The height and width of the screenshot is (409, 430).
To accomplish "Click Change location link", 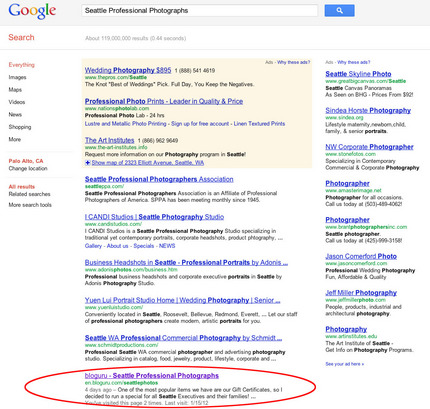I will click(28, 168).
